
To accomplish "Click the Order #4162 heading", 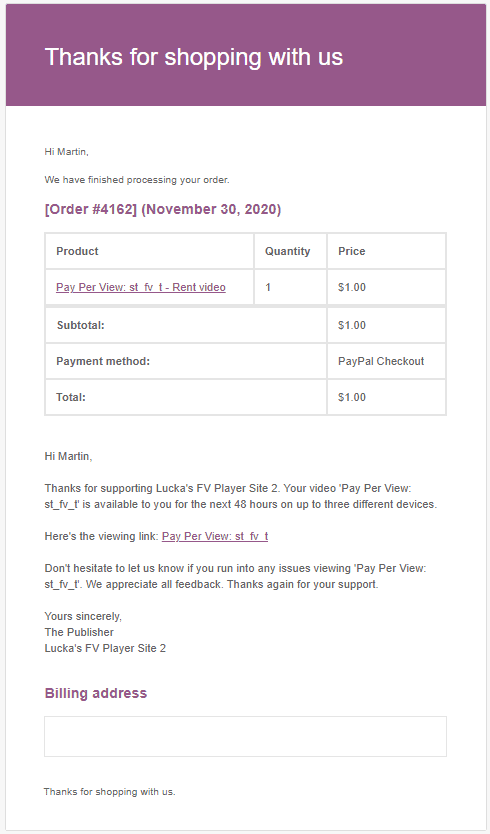I will tap(163, 210).
